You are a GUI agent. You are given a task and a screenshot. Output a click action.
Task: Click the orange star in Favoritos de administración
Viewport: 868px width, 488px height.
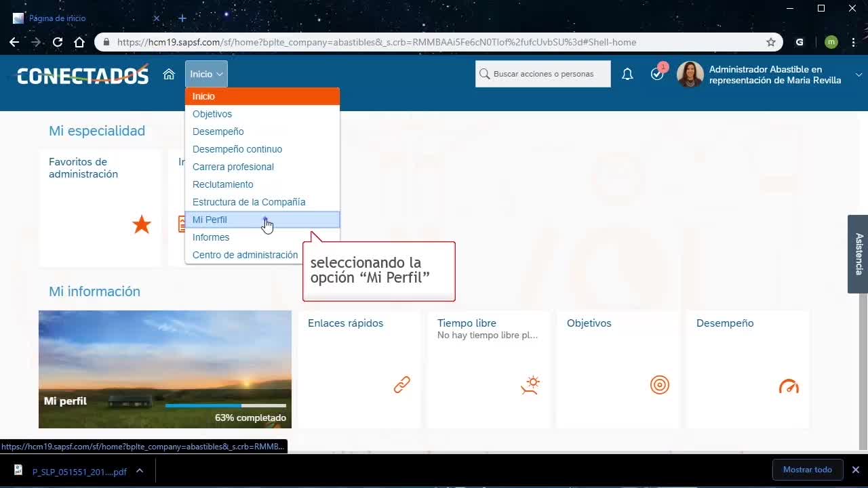pos(142,224)
